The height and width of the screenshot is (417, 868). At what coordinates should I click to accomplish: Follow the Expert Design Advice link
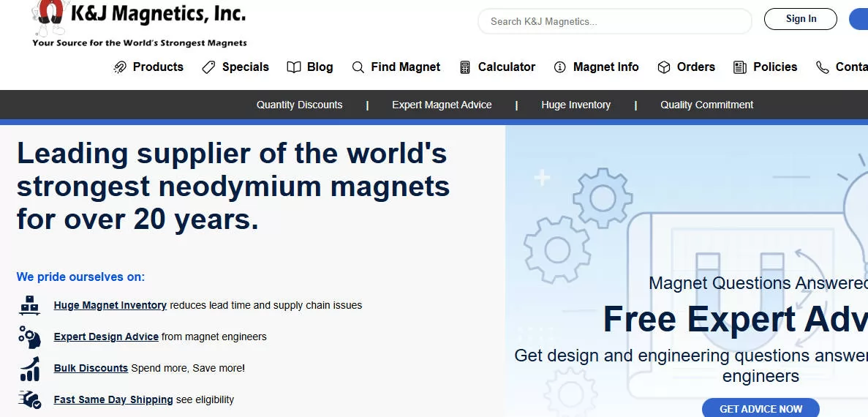106,337
